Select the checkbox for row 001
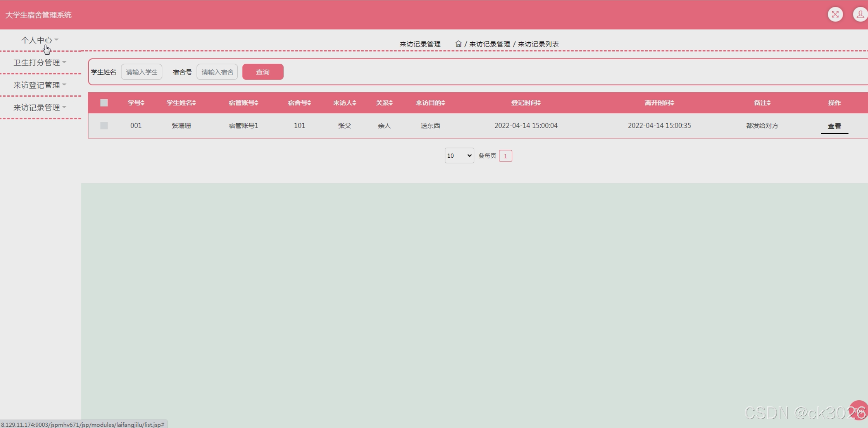The width and height of the screenshot is (868, 428). [104, 126]
